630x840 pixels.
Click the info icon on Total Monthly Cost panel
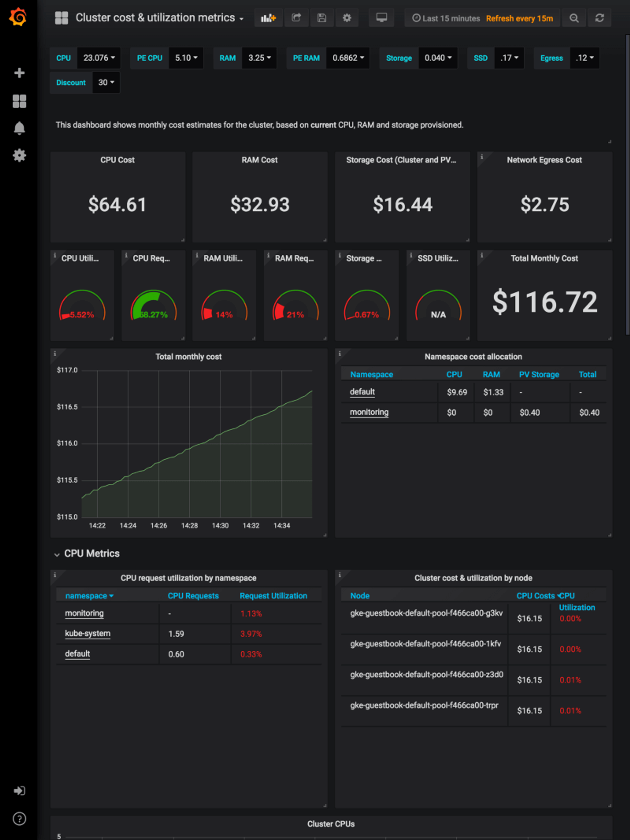[482, 256]
